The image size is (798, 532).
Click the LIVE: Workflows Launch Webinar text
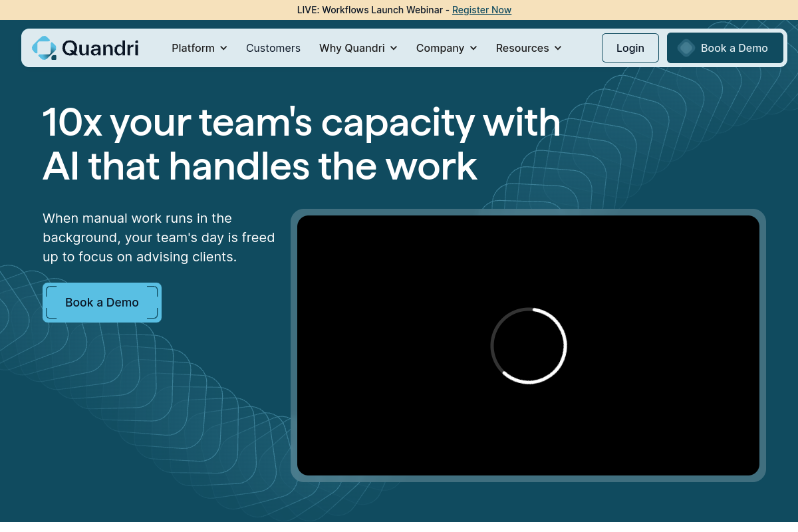[370, 10]
